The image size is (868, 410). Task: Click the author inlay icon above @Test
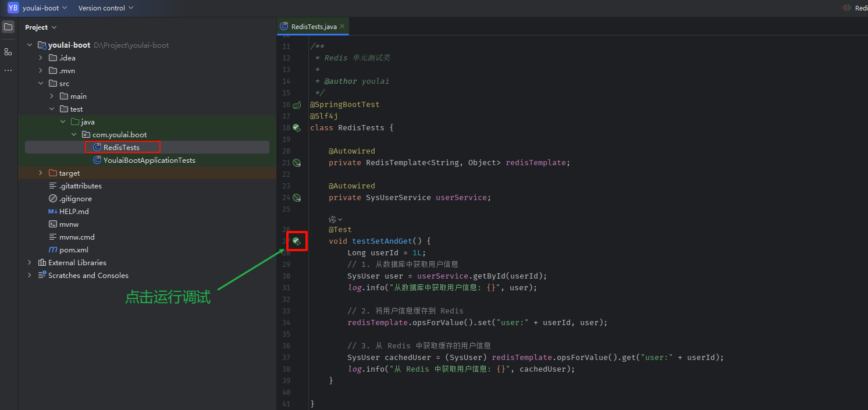[332, 219]
